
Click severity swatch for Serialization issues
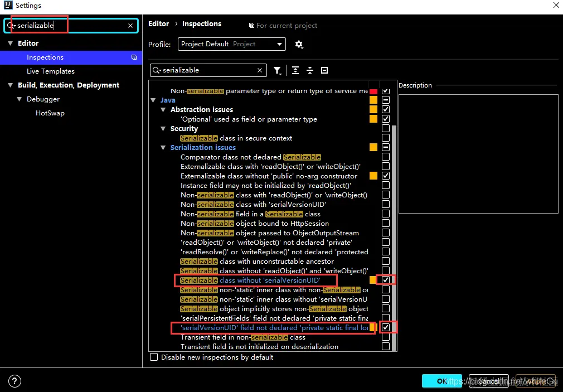point(373,147)
